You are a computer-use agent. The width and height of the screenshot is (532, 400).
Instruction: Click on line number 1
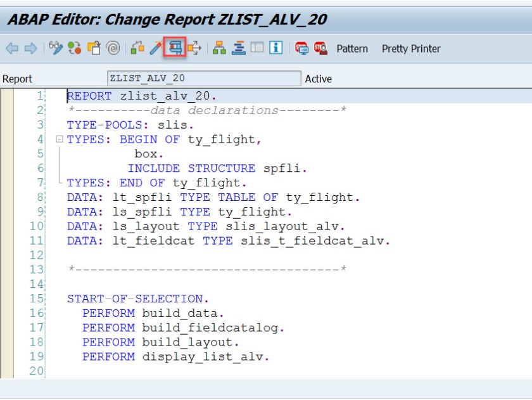point(41,96)
